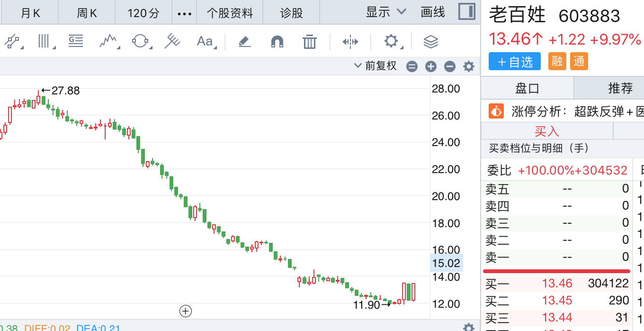Viewport: 644px width, 331px height.
Task: Click the 28.00 price axis label
Action: (x=446, y=89)
